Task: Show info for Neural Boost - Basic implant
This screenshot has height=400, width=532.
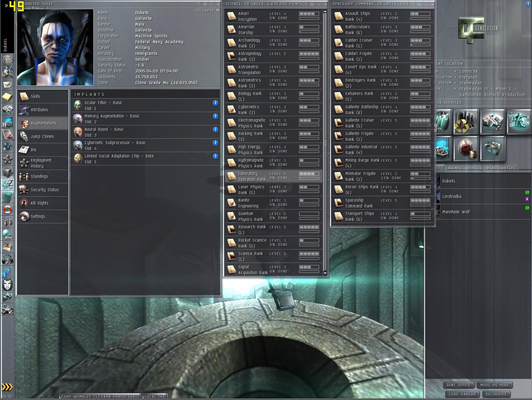Action: coord(215,130)
